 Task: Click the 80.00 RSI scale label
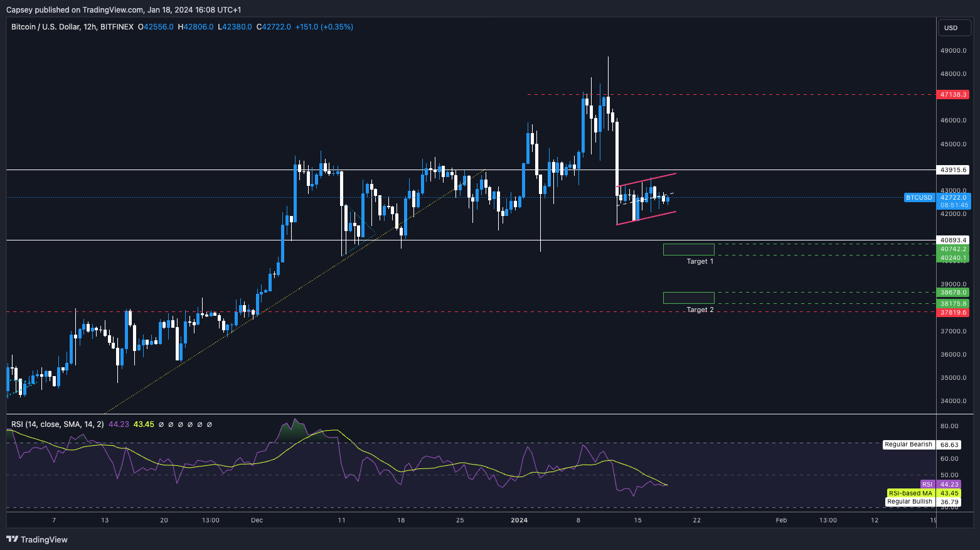tap(949, 426)
